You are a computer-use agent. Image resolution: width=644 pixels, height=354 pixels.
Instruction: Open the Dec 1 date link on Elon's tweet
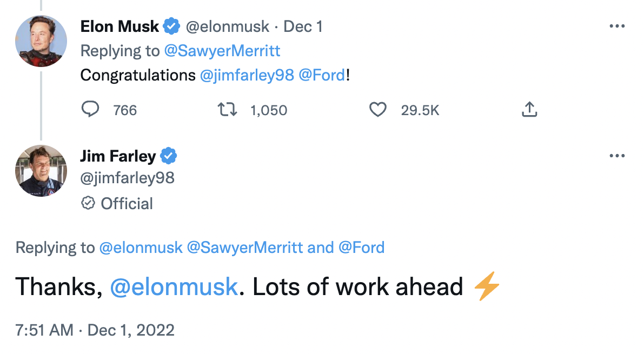(x=303, y=26)
